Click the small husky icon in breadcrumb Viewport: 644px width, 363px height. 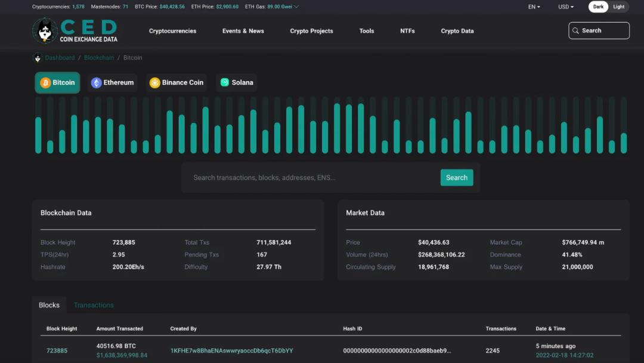point(38,57)
